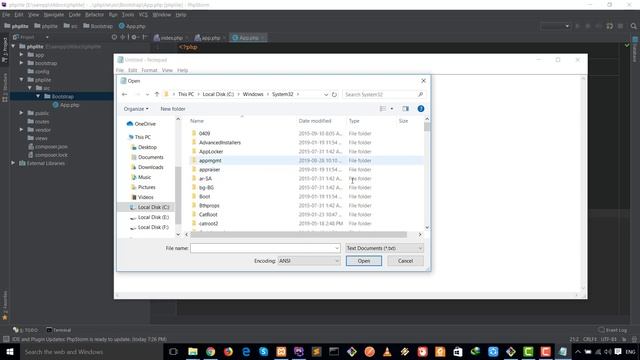Open the Event Log in PhpStorm status bar
Screen dimensions: 640x360
612,330
